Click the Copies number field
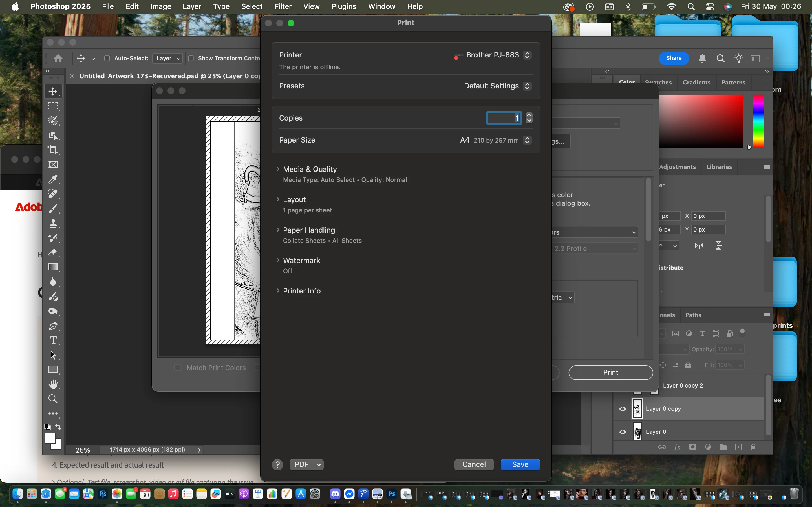 click(504, 118)
